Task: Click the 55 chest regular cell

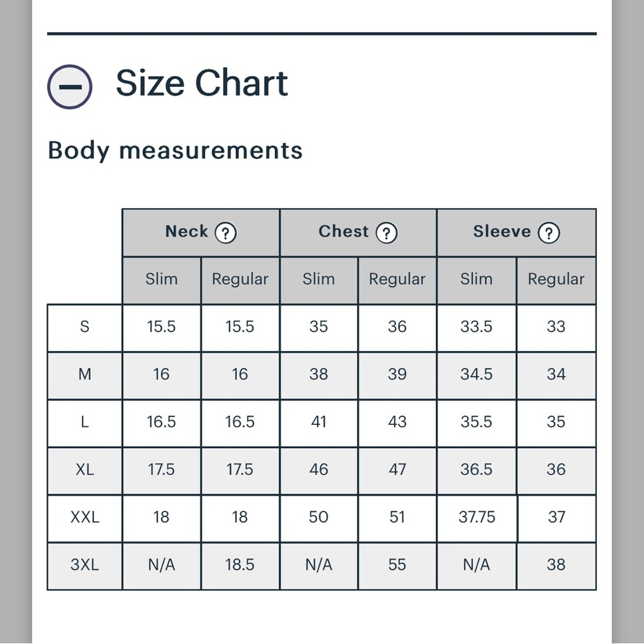Action: (x=397, y=566)
